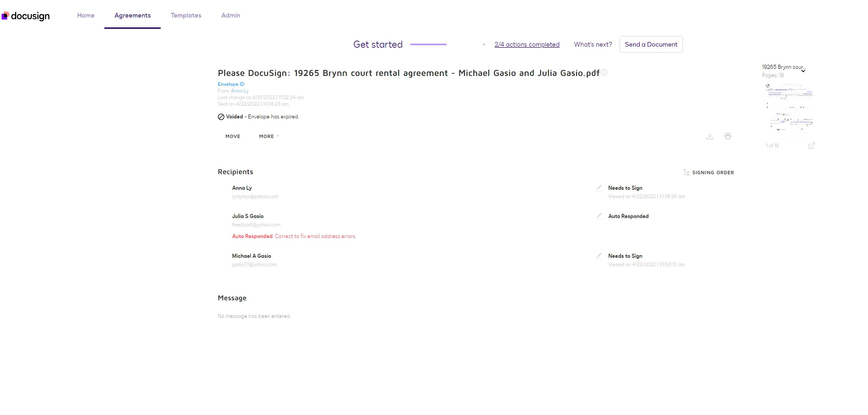Switch to the Templates tab
Screen dimensions: 868x415
point(186,15)
